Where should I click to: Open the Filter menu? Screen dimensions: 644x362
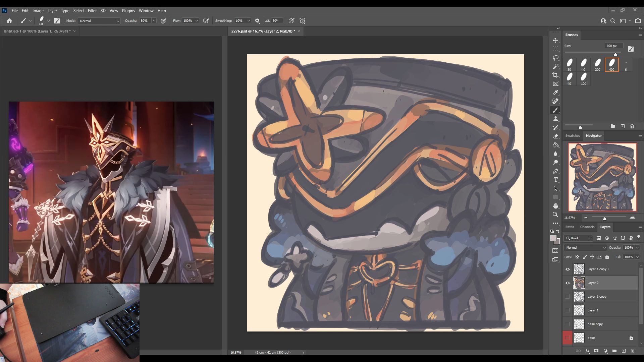(x=92, y=11)
